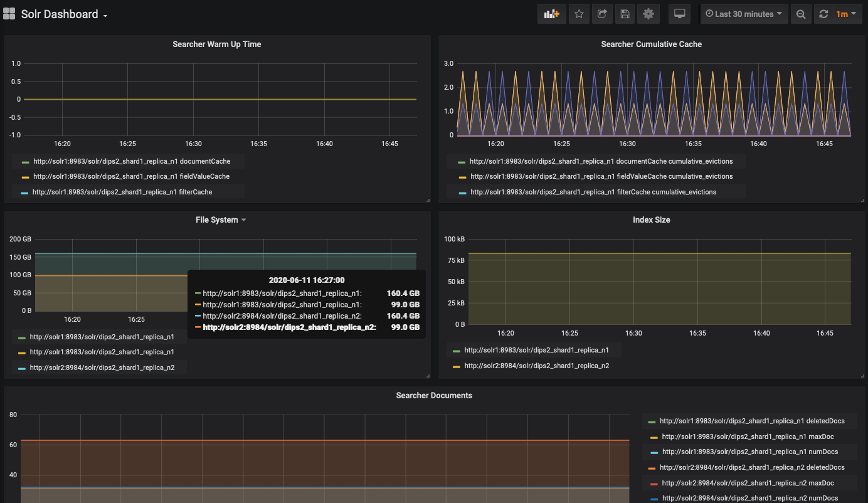Expand the 1m refresh interval dropdown
This screenshot has height=503, width=868.
[x=847, y=14]
